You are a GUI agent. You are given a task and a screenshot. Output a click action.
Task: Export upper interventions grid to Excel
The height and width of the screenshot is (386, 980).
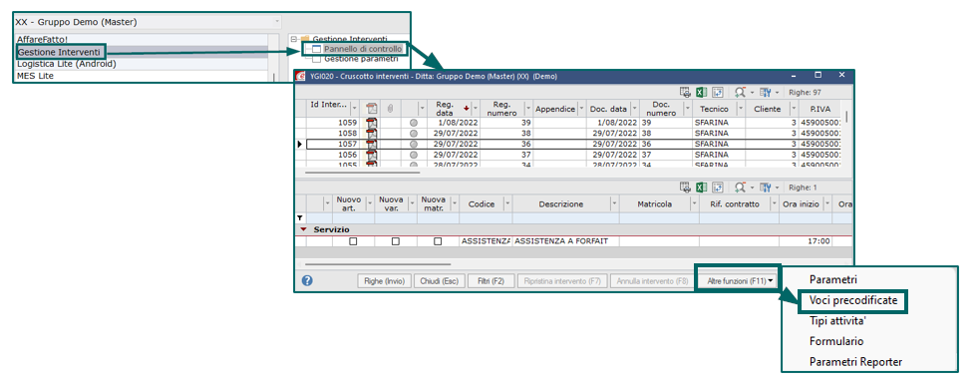pos(701,92)
